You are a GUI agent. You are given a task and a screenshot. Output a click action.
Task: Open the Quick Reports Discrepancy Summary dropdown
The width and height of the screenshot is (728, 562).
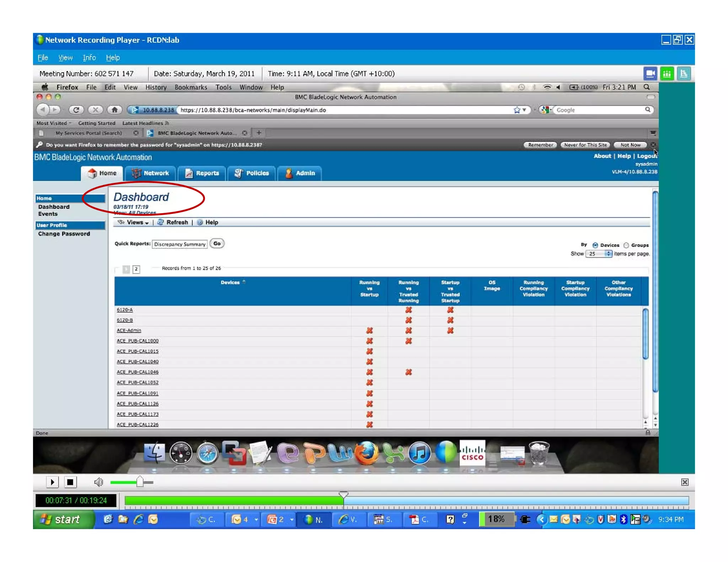(x=180, y=244)
